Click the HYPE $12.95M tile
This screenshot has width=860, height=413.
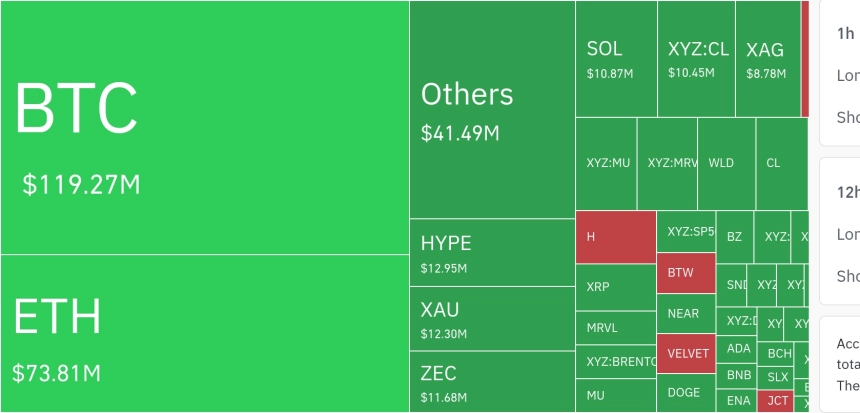pos(492,252)
